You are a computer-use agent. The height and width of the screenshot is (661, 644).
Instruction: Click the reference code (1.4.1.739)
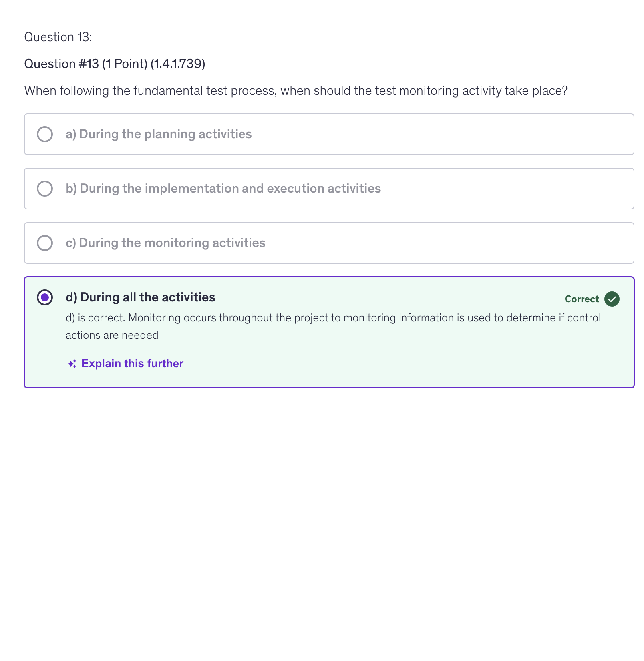[x=178, y=64]
